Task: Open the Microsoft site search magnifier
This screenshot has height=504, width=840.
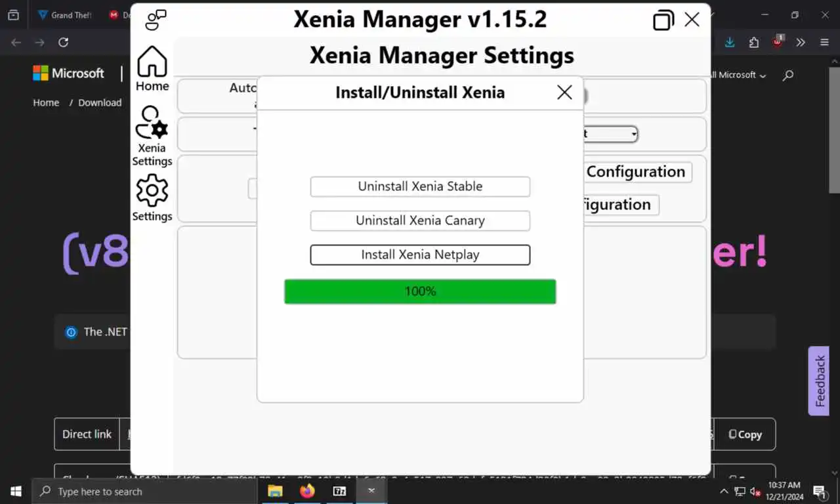Action: pos(788,75)
